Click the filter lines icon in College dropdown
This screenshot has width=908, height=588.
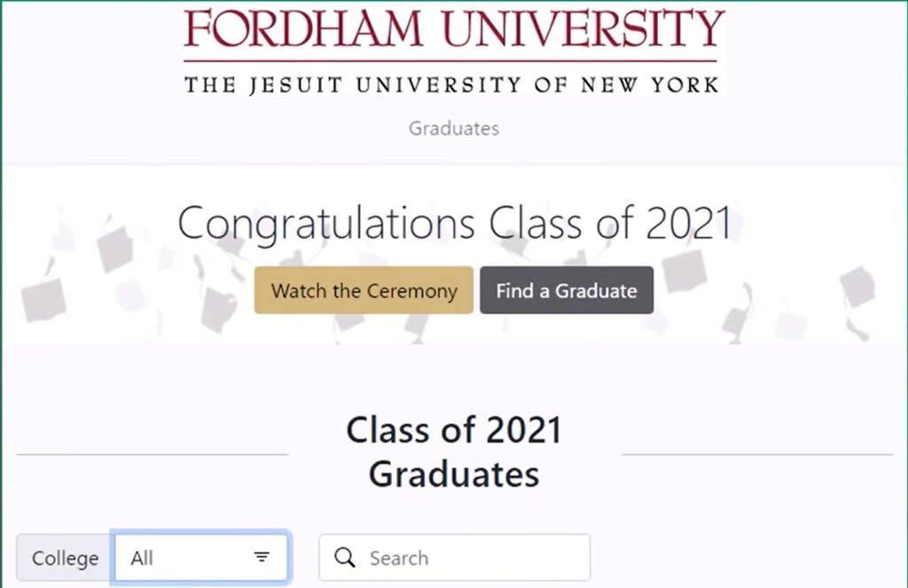[x=262, y=557]
